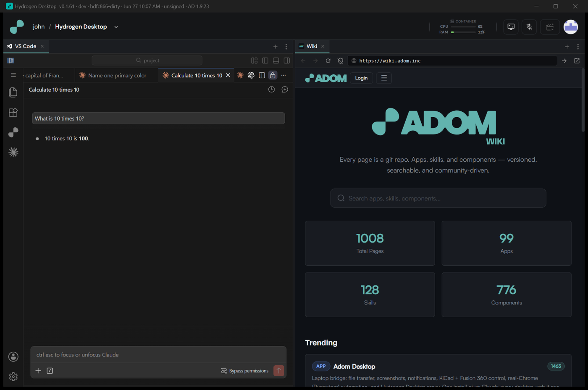Open the '1008 Total Pages' stat card
The height and width of the screenshot is (390, 588).
point(370,243)
